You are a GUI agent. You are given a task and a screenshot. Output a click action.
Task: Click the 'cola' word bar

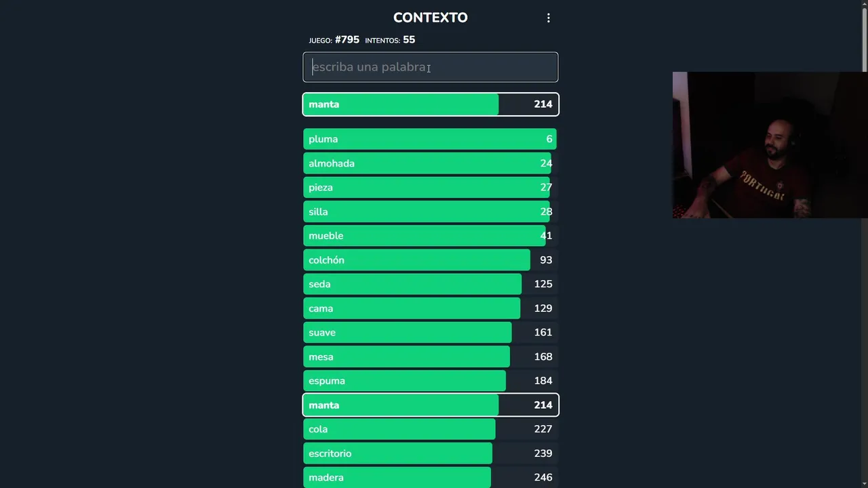430,429
